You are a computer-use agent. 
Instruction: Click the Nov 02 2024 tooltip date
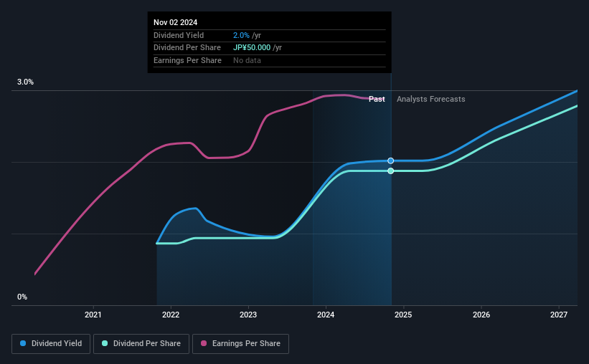176,22
